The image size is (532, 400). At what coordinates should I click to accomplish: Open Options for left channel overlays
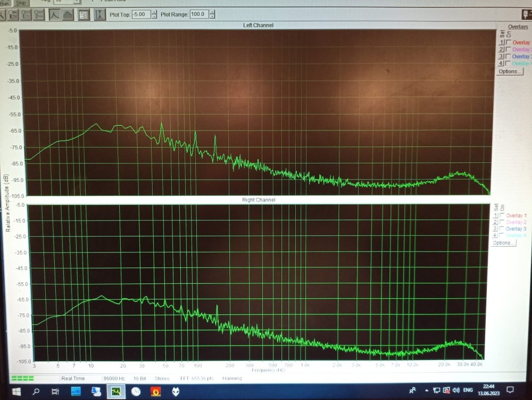click(509, 71)
